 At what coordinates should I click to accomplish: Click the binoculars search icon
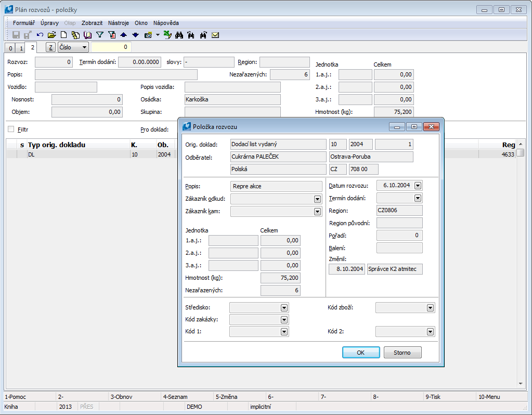179,35
